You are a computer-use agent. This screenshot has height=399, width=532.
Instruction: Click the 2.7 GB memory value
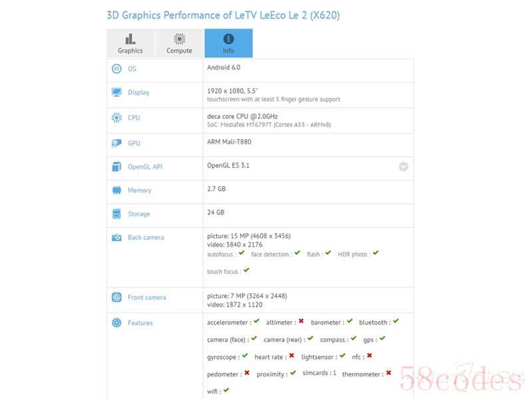217,189
